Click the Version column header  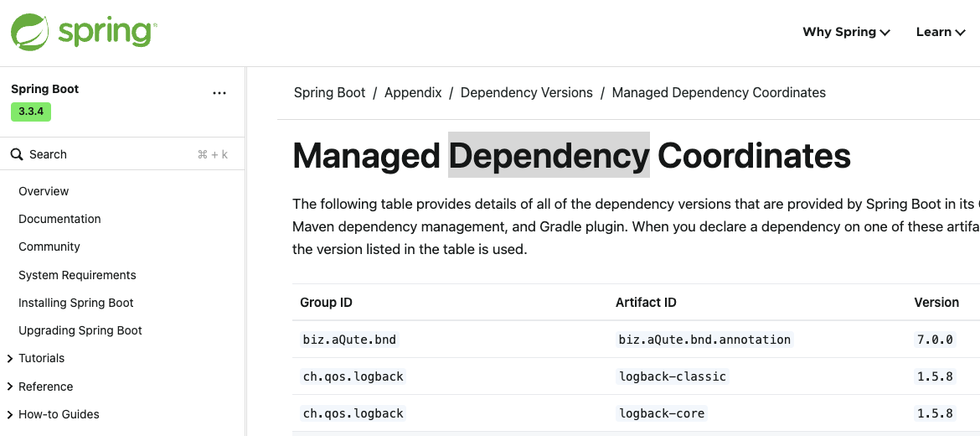[936, 303]
